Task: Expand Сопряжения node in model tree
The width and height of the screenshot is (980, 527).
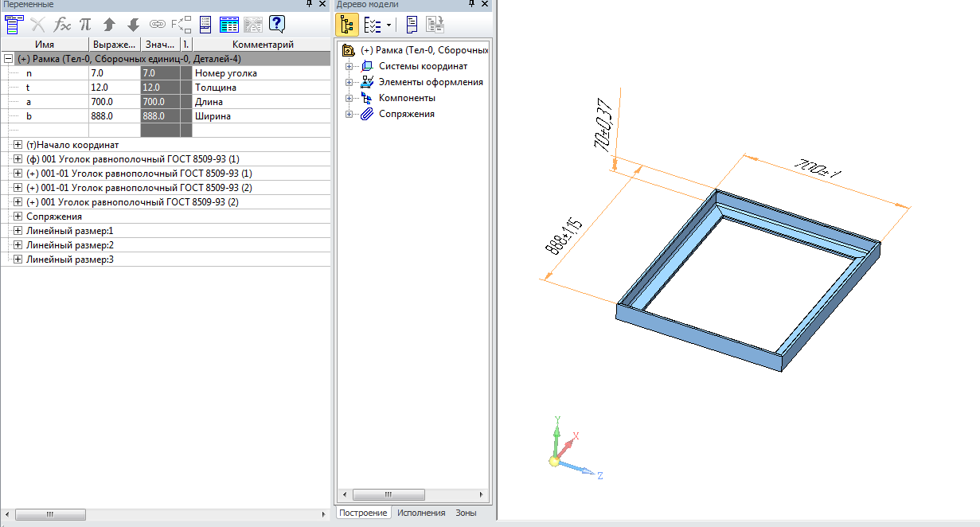Action: 349,114
